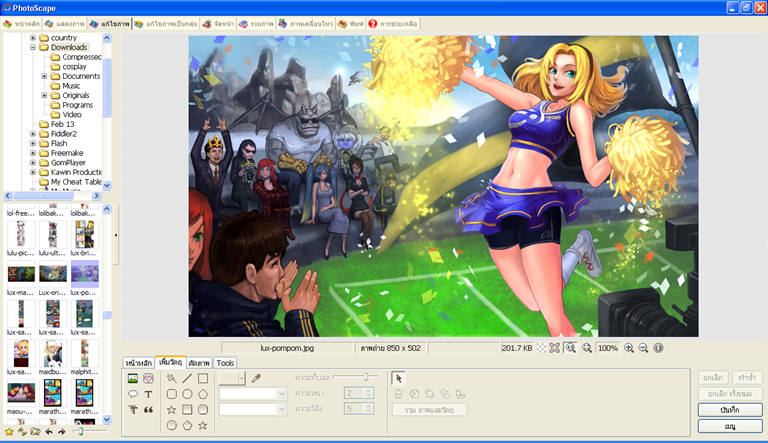Select the Feb 13 folder
The height and width of the screenshot is (443, 768).
(63, 124)
